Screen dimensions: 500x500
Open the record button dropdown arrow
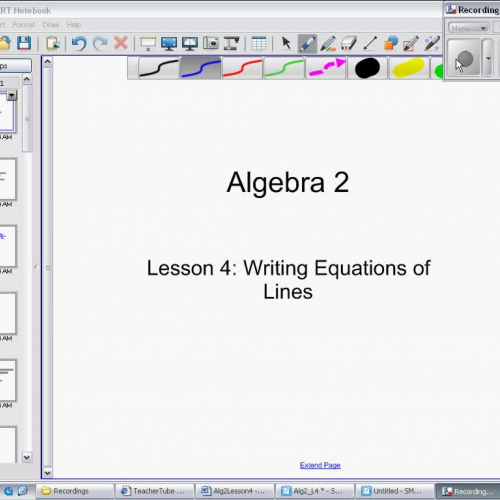click(x=488, y=58)
